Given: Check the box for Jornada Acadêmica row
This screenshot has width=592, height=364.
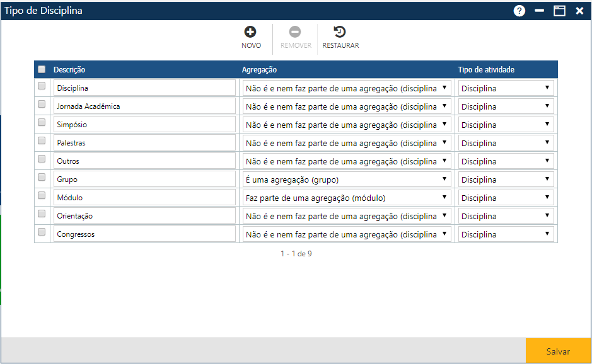Looking at the screenshot, I should tap(42, 104).
